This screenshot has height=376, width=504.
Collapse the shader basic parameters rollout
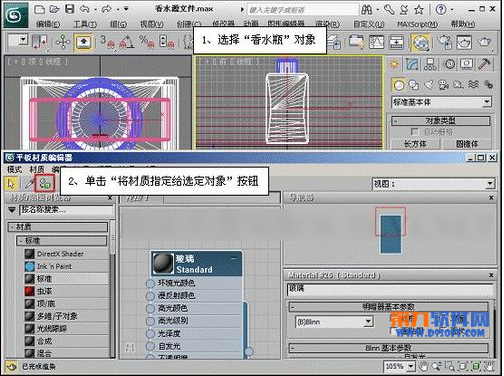tap(388, 306)
